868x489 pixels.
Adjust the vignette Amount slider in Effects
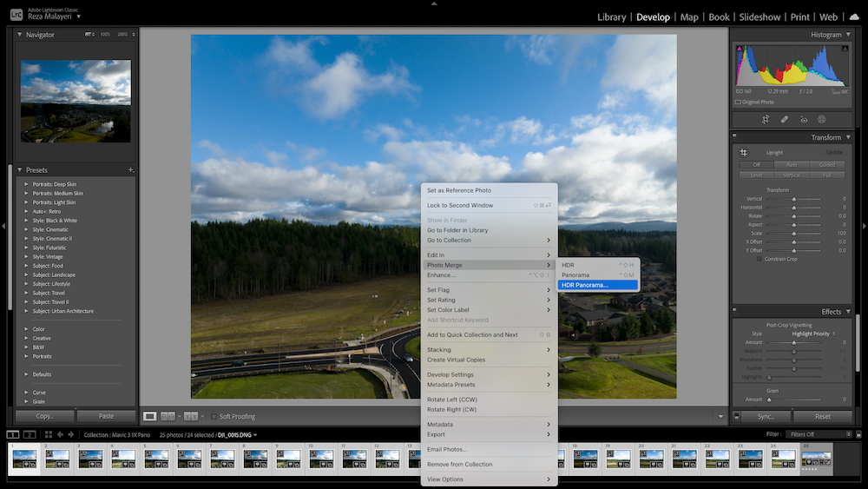pos(794,343)
